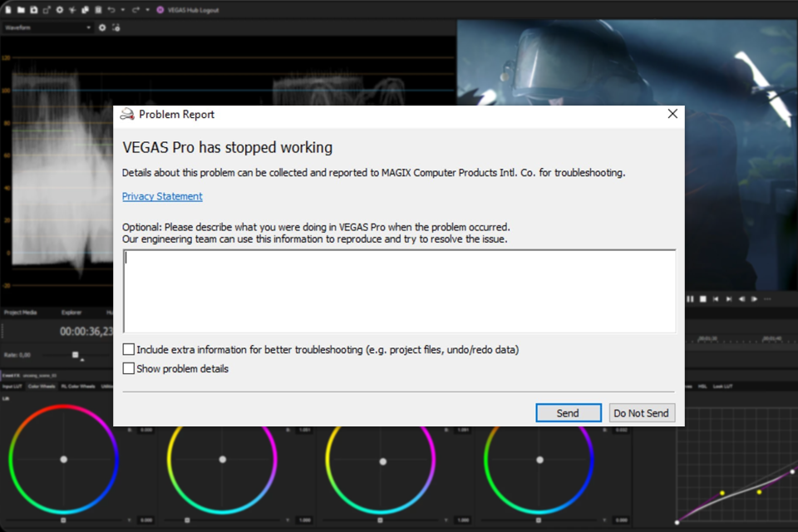The image size is (798, 532).
Task: Click the Render As icon in VEGAS toolbar
Action: pos(47,10)
